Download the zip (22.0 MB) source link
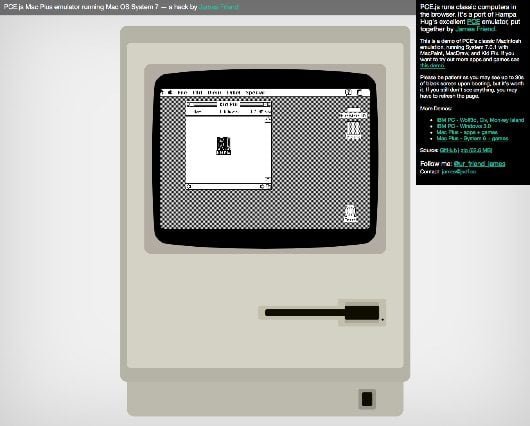This screenshot has width=530, height=426. 477,150
